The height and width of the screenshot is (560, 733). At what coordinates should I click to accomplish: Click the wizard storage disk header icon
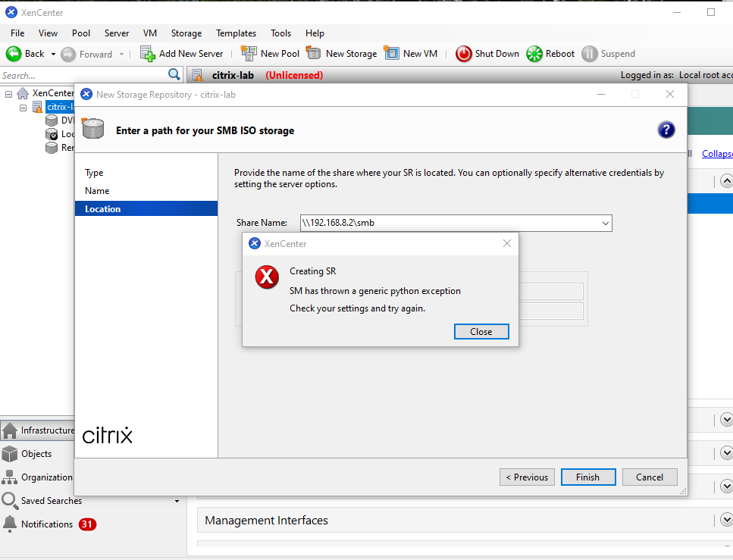[x=93, y=129]
